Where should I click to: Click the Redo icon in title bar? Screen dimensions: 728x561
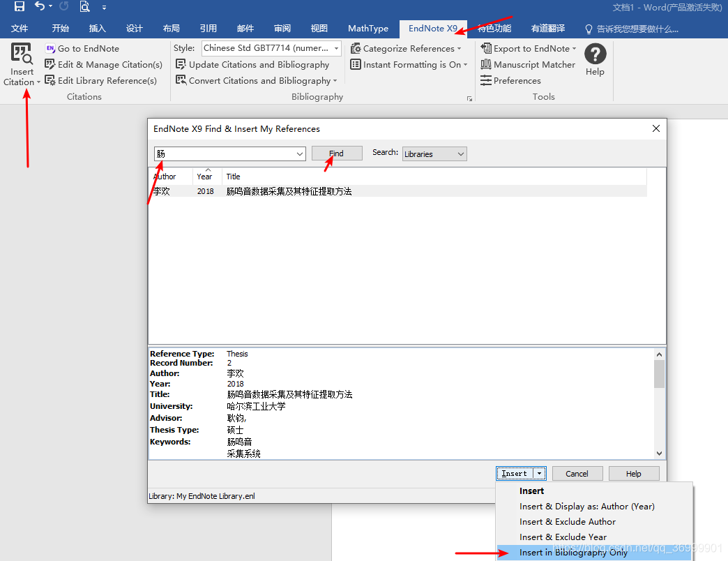[64, 6]
